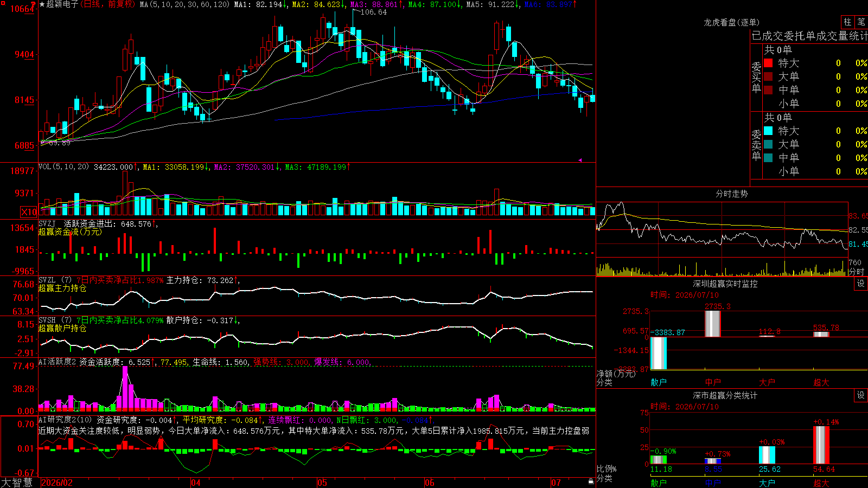This screenshot has width=868, height=488.
Task: Click the 已成交委托单成交量统计 header
Action: point(809,36)
